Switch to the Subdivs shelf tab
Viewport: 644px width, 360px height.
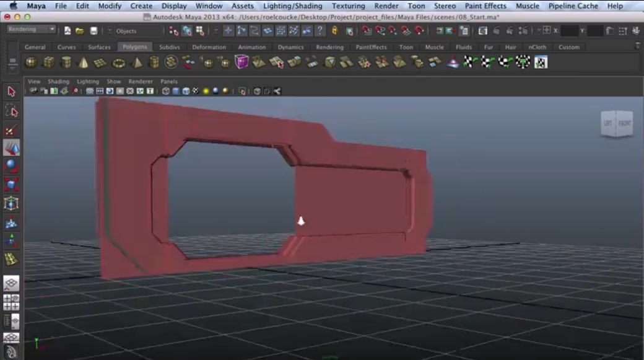(x=170, y=47)
